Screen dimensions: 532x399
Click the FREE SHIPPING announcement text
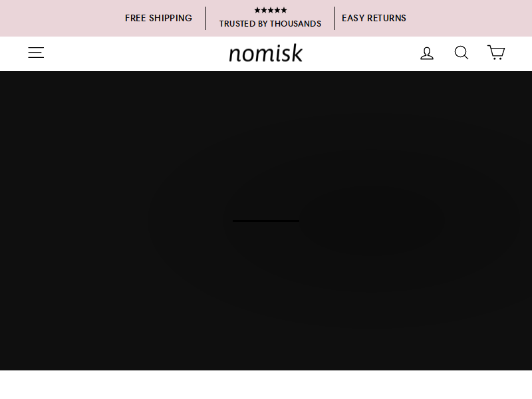[x=158, y=18]
